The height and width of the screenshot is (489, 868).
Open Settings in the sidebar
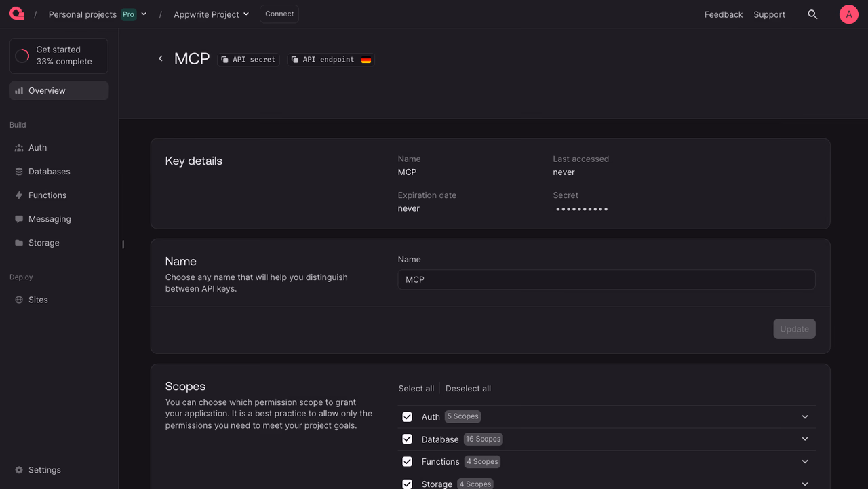click(x=59, y=470)
